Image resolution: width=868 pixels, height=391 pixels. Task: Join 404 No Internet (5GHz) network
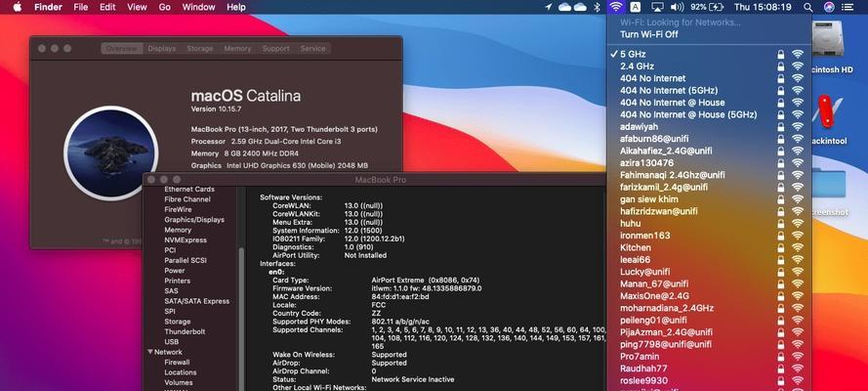[x=709, y=90]
